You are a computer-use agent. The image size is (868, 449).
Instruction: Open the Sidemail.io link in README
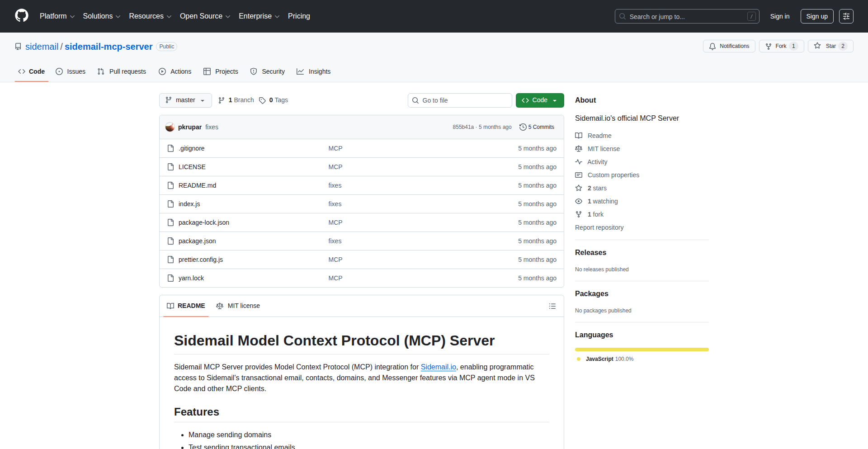[438, 367]
